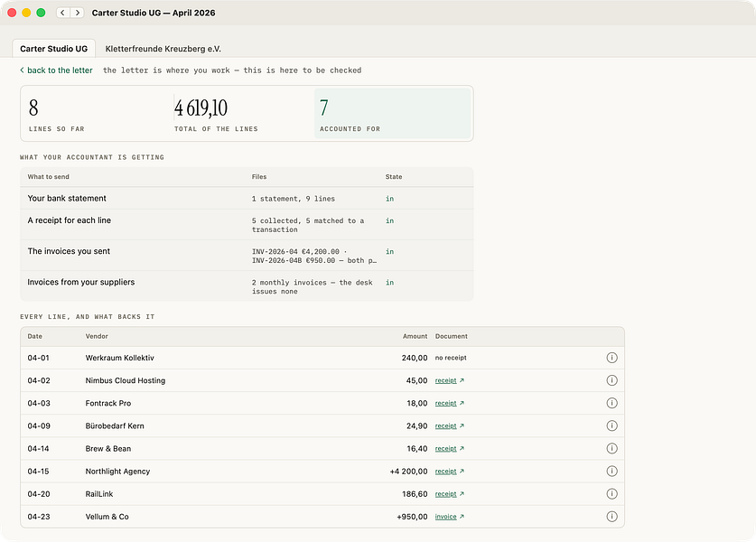This screenshot has height=542, width=756.
Task: View the Bürobedarf Kern receipt
Action: pos(450,425)
